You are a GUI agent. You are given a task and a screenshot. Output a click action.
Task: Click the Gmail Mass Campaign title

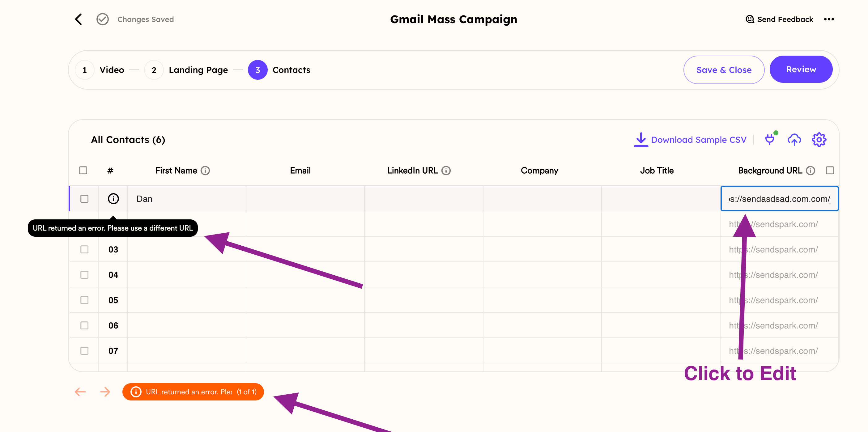(453, 19)
